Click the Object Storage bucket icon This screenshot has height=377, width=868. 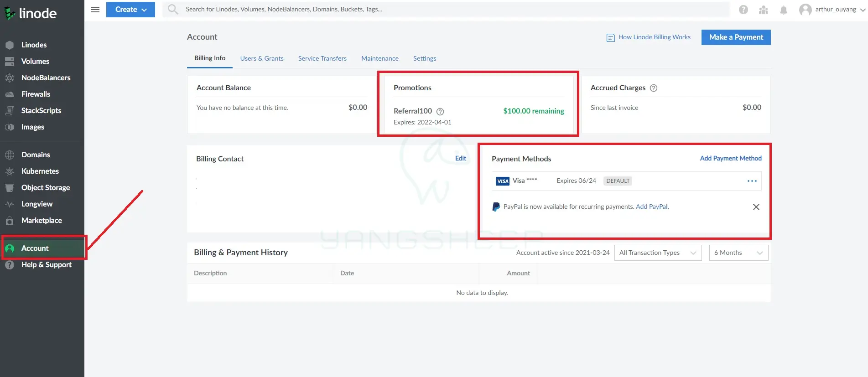pos(10,187)
